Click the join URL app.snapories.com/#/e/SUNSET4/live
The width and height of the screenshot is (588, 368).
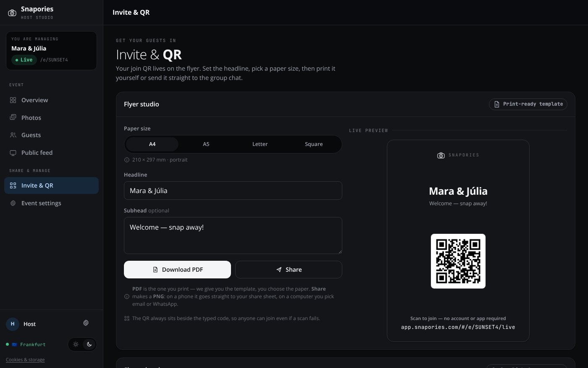coord(458,327)
